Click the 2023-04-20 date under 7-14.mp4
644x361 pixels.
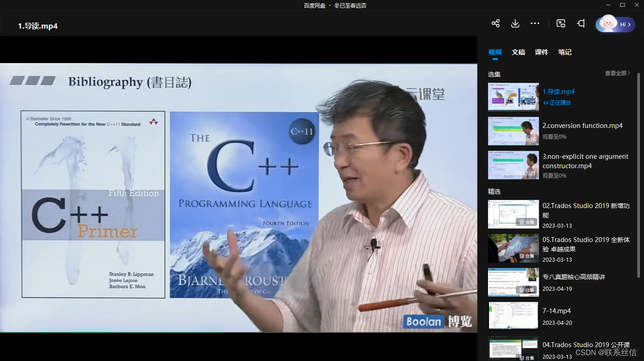point(557,323)
